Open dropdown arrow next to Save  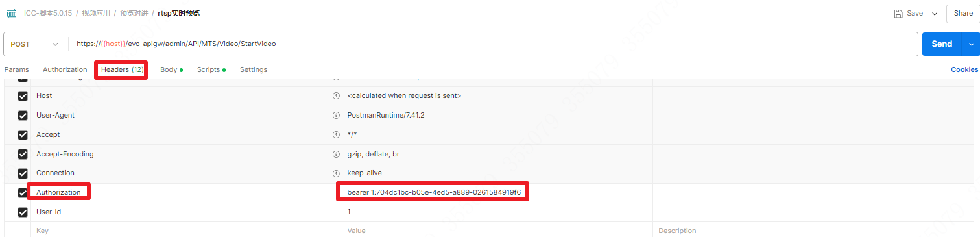(935, 14)
